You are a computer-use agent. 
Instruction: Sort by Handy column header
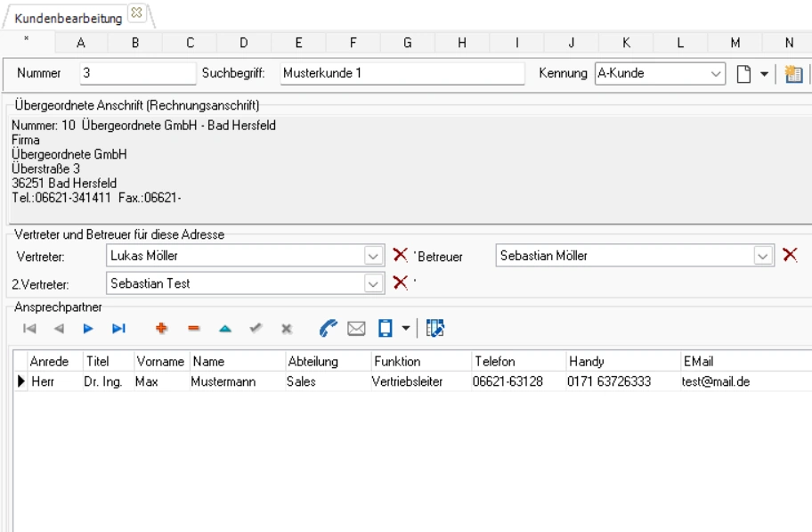[623, 361]
